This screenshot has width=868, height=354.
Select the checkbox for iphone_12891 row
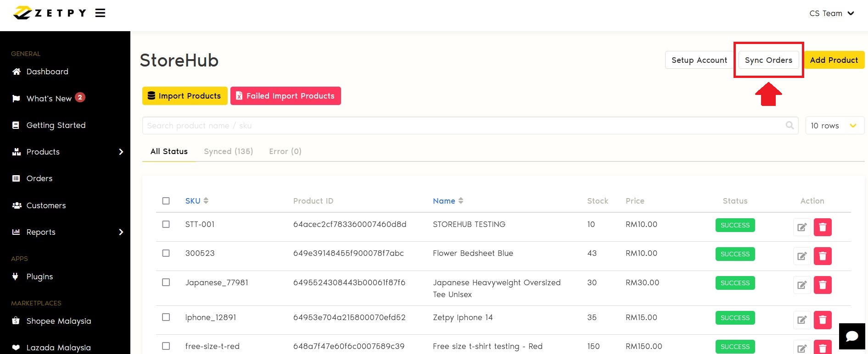point(166,317)
